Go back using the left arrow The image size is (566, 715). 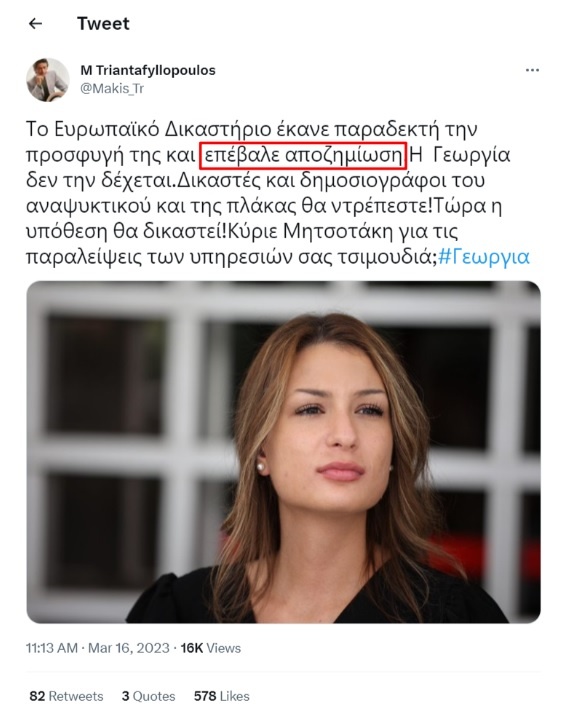click(x=36, y=24)
